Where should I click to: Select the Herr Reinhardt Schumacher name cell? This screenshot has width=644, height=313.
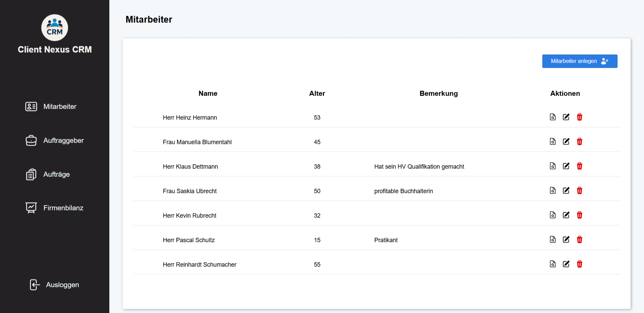[x=200, y=265]
